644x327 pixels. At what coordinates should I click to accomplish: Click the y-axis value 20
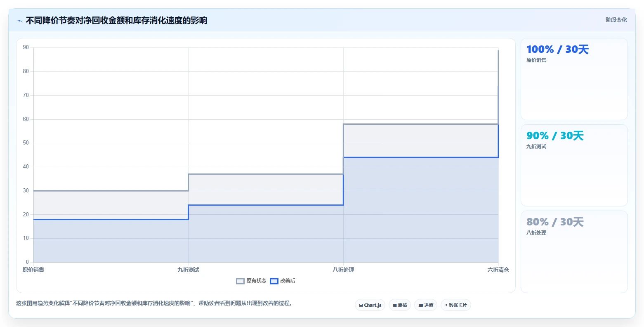26,215
